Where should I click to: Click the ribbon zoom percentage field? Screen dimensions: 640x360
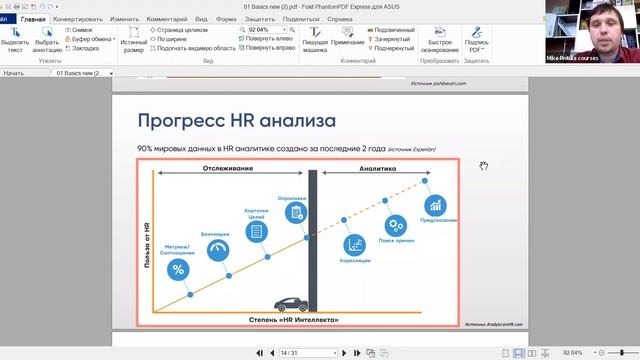(x=264, y=30)
